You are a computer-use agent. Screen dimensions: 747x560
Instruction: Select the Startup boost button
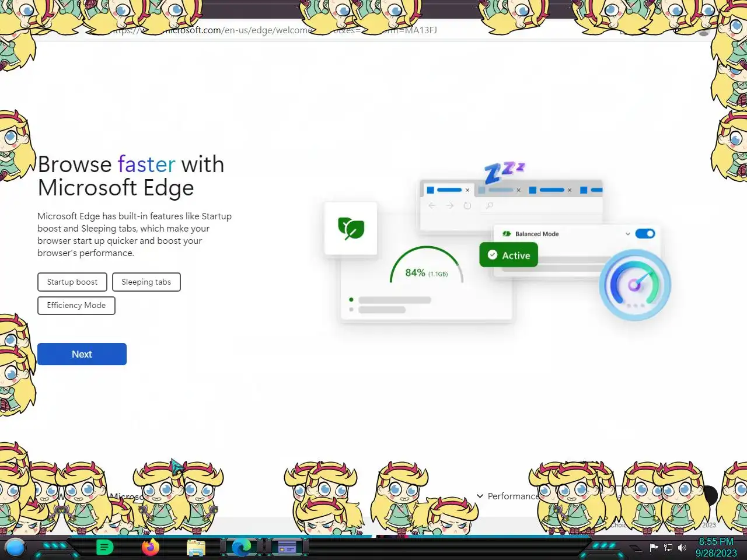(72, 282)
